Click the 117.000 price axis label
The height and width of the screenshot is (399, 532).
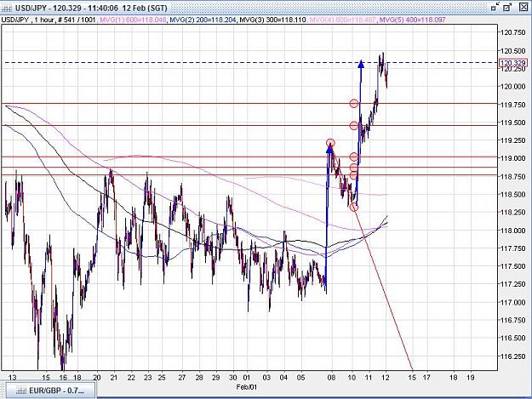(x=513, y=302)
